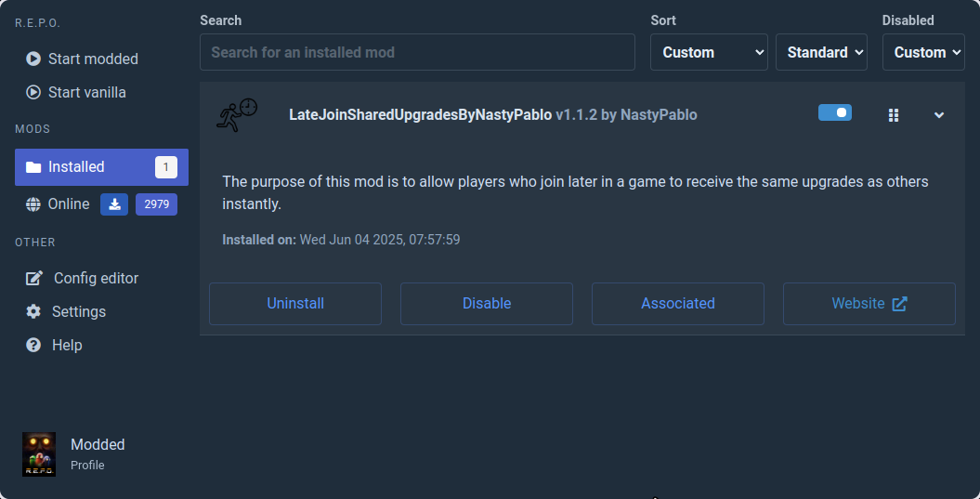Click the Search for an installed mod field
This screenshot has width=980, height=499.
click(417, 52)
